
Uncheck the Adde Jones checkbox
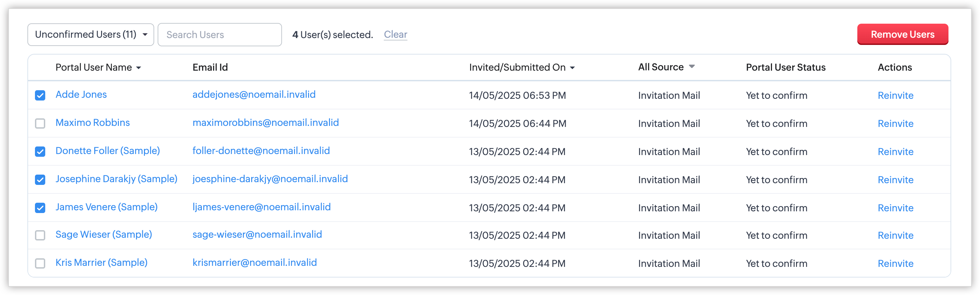[x=40, y=95]
